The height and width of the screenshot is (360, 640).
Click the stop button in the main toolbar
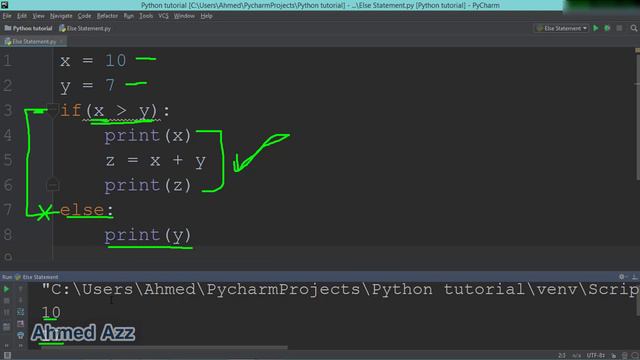(619, 28)
